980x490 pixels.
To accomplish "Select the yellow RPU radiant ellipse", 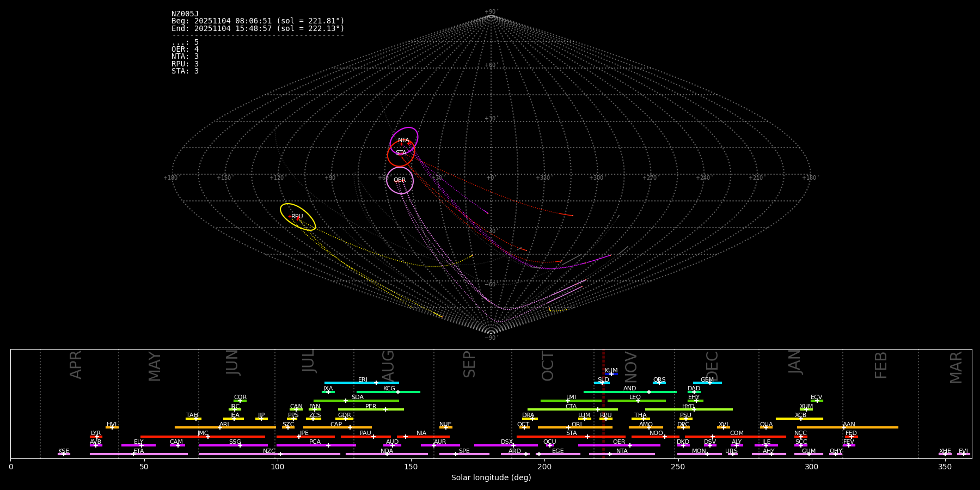I will (298, 217).
